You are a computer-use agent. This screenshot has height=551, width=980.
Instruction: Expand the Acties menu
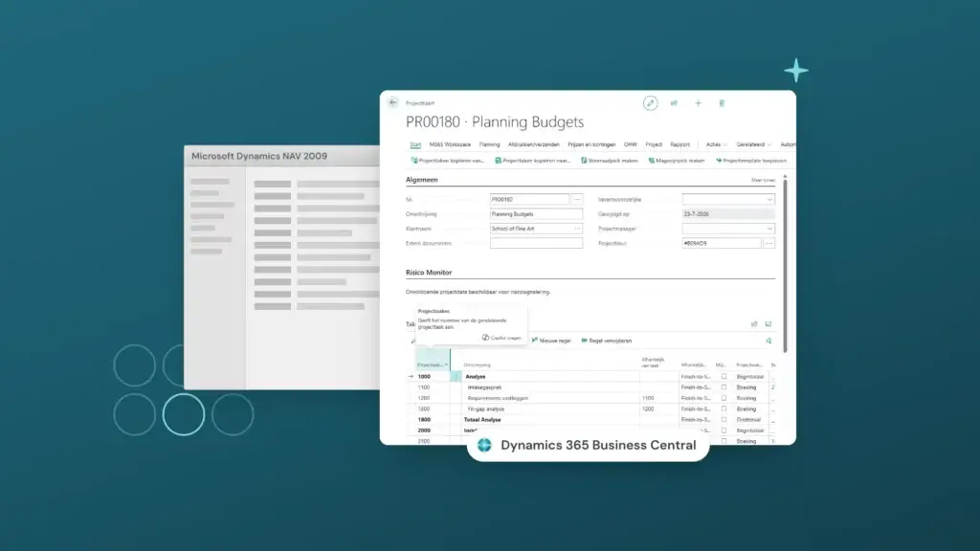(x=716, y=144)
